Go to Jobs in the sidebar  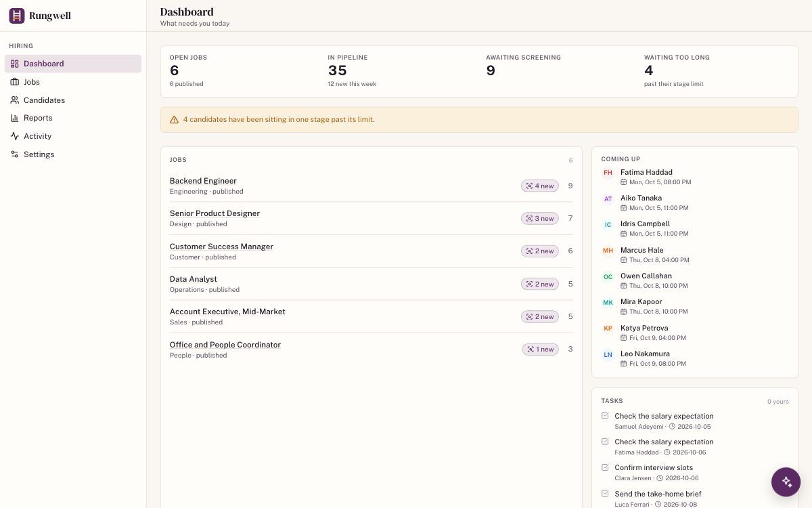[x=73, y=82]
